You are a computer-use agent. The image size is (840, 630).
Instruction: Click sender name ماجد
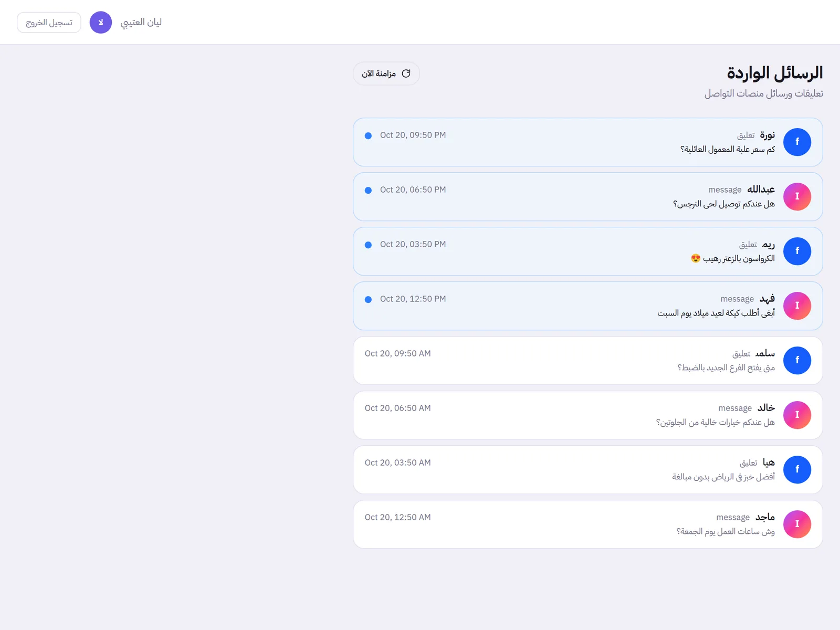coord(765,517)
